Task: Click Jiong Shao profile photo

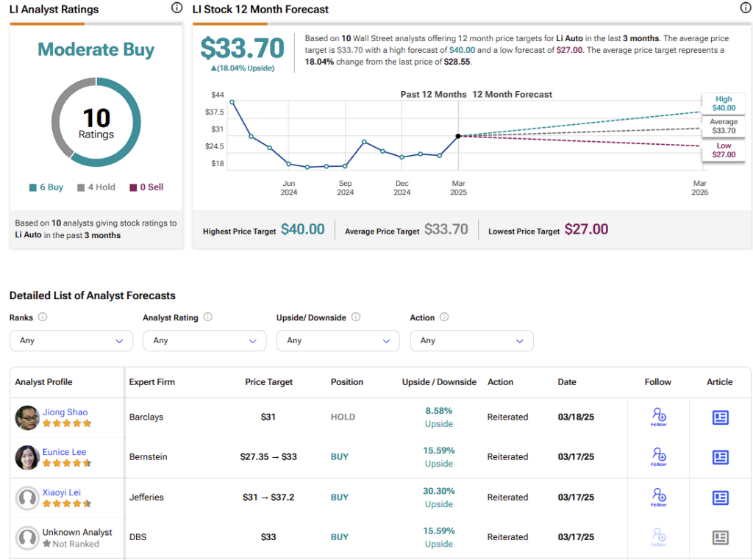Action: pyautogui.click(x=27, y=417)
